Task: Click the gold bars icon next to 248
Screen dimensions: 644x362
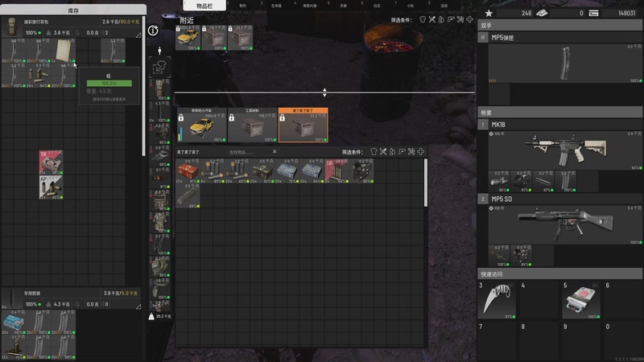Action: (x=542, y=13)
